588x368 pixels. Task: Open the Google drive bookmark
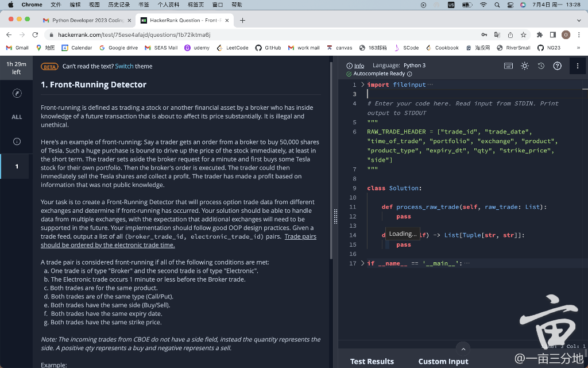(118, 48)
